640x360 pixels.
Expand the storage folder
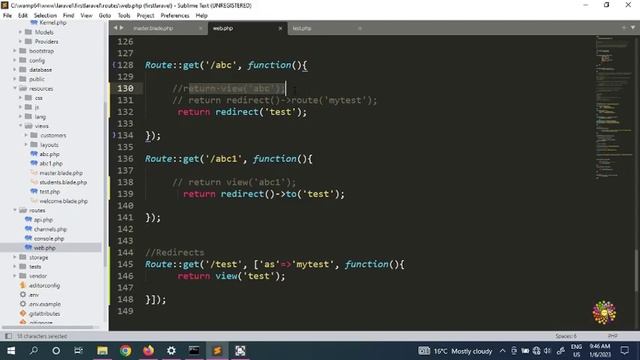pyautogui.click(x=15, y=257)
